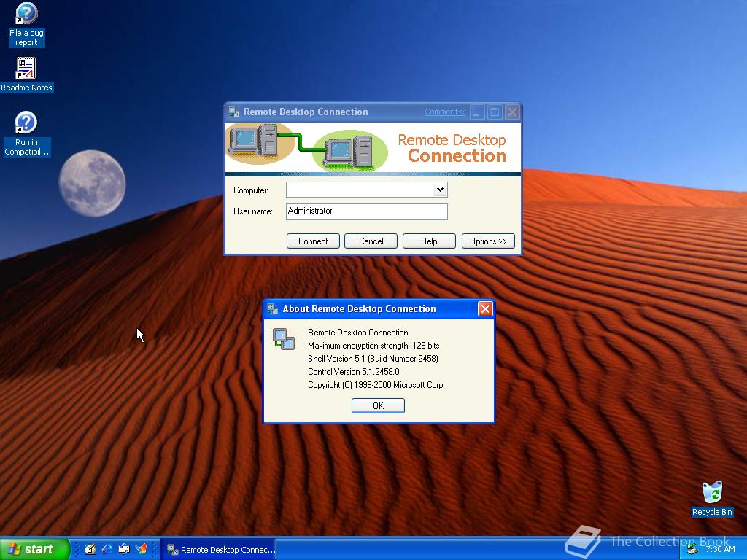The image size is (747, 560).
Task: Click the Remote Desktop Connection title bar icon
Action: pyautogui.click(x=233, y=112)
